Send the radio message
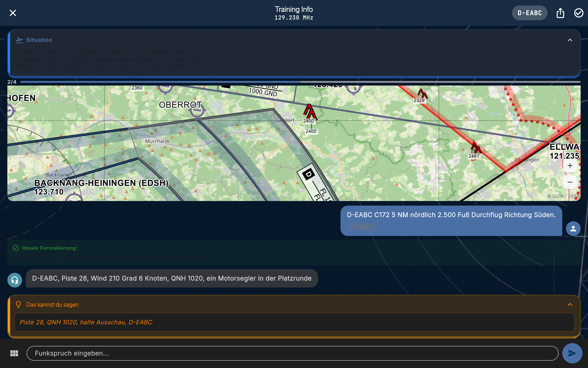The width and height of the screenshot is (588, 368). 572,353
